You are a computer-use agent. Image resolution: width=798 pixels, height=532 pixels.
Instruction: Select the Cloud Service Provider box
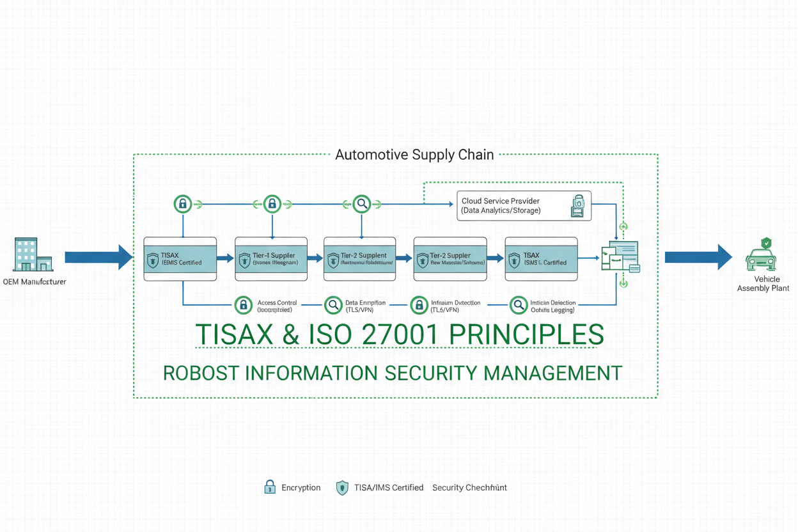click(x=524, y=206)
